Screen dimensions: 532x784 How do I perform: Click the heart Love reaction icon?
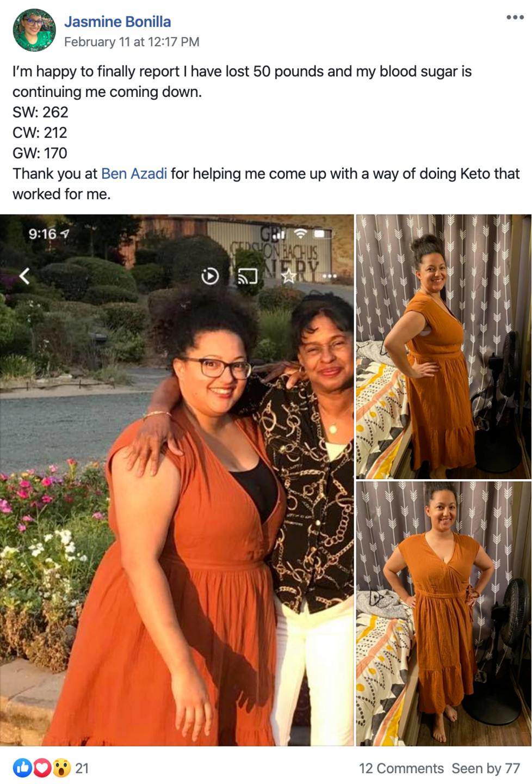pos(42,768)
